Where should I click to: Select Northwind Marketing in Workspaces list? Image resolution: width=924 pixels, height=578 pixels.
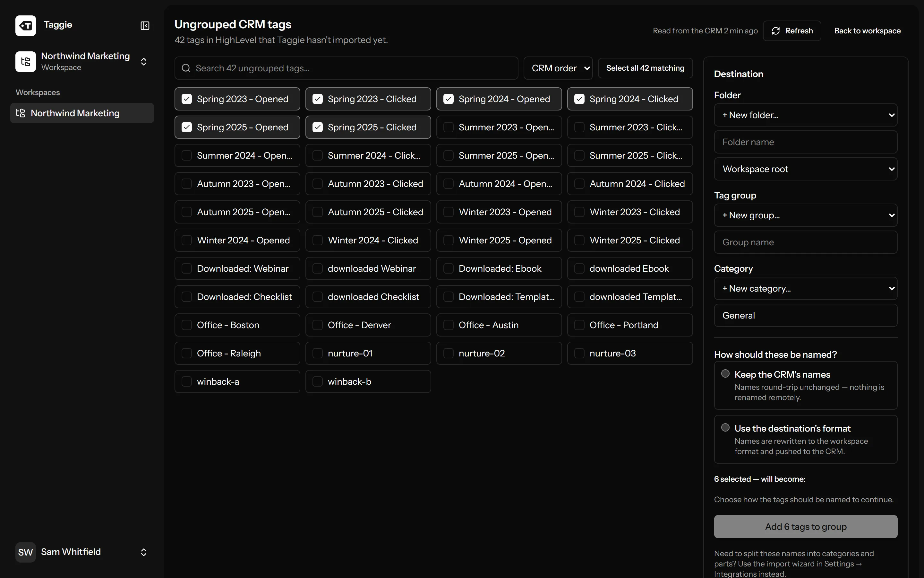82,113
